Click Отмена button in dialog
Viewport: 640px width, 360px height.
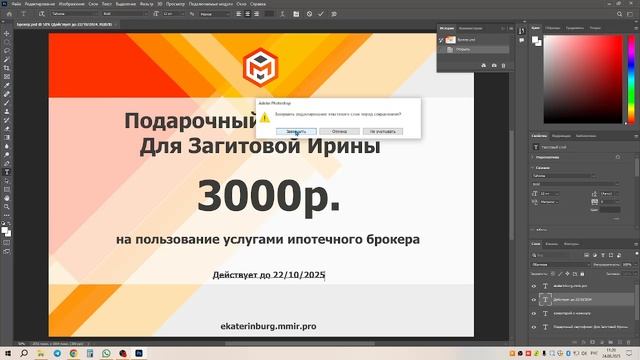pos(339,131)
